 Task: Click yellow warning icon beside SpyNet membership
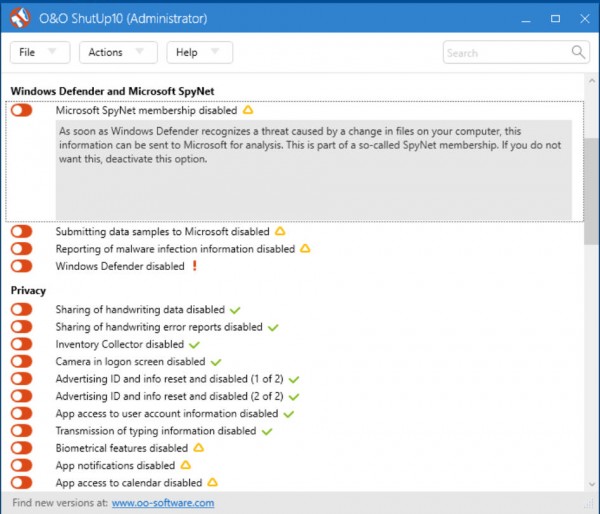(x=248, y=110)
